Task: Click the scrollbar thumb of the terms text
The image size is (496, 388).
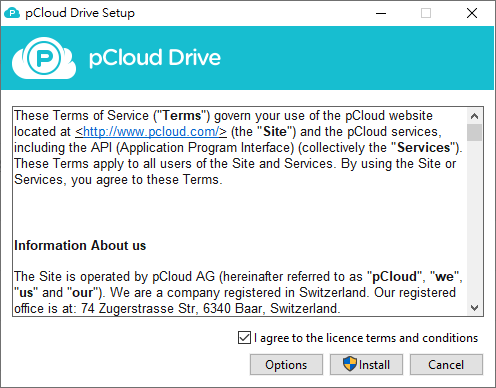Action: pos(474,133)
